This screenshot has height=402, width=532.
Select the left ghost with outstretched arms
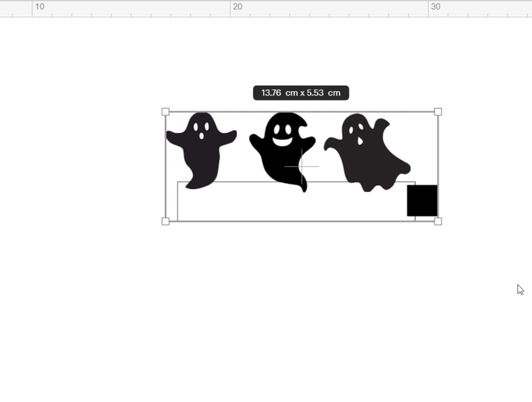201,156
